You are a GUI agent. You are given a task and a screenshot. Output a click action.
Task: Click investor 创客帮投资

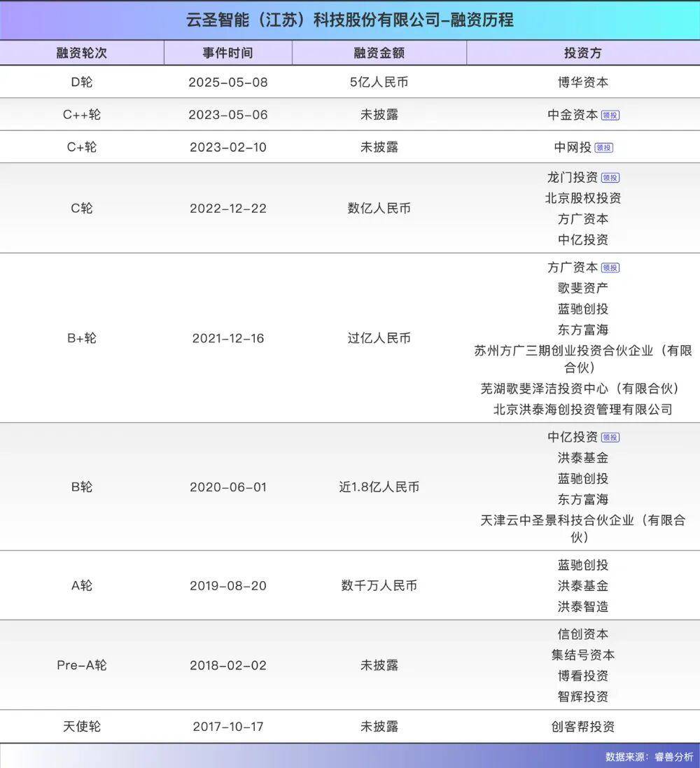point(583,727)
